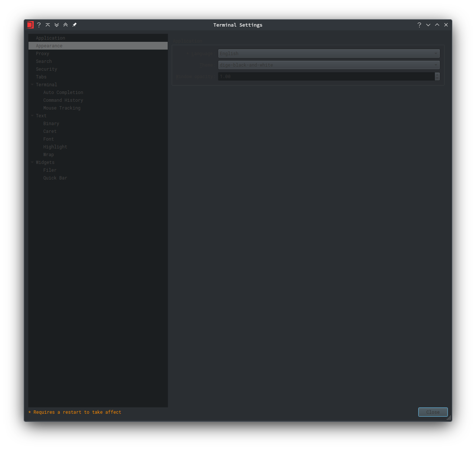Increase global opacity with the stepper arrow
Screen dimensions: 476x450
[437, 75]
